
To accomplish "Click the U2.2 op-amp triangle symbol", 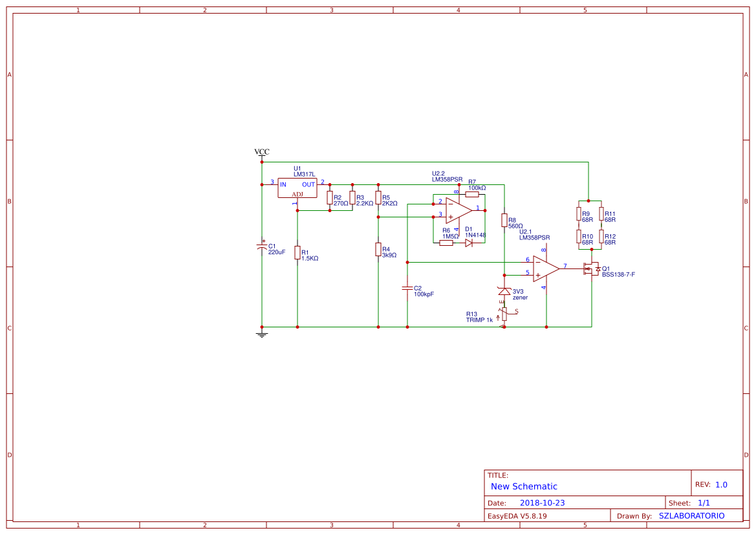I will click(458, 209).
